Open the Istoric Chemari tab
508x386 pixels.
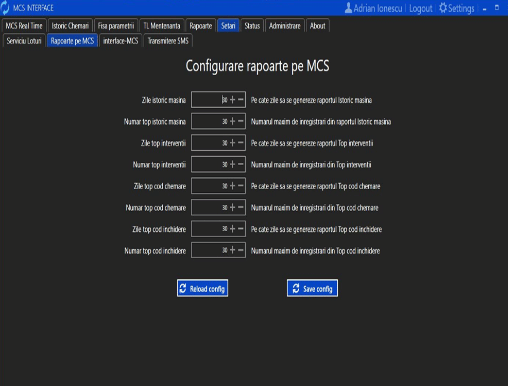(70, 26)
